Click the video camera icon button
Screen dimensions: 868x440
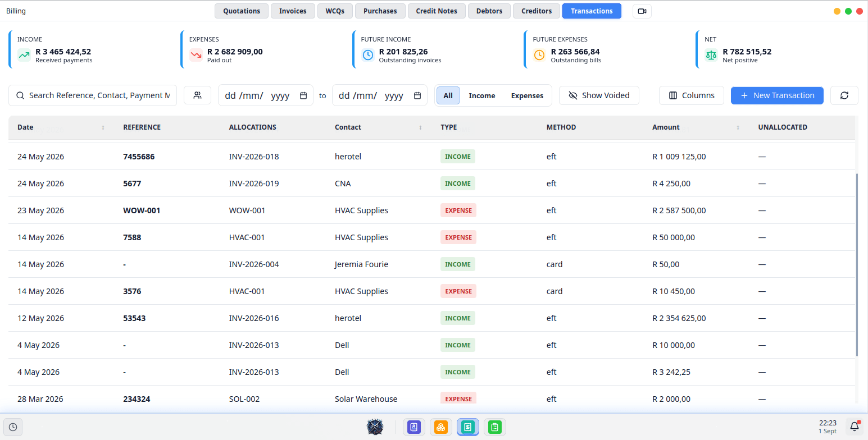tap(642, 11)
